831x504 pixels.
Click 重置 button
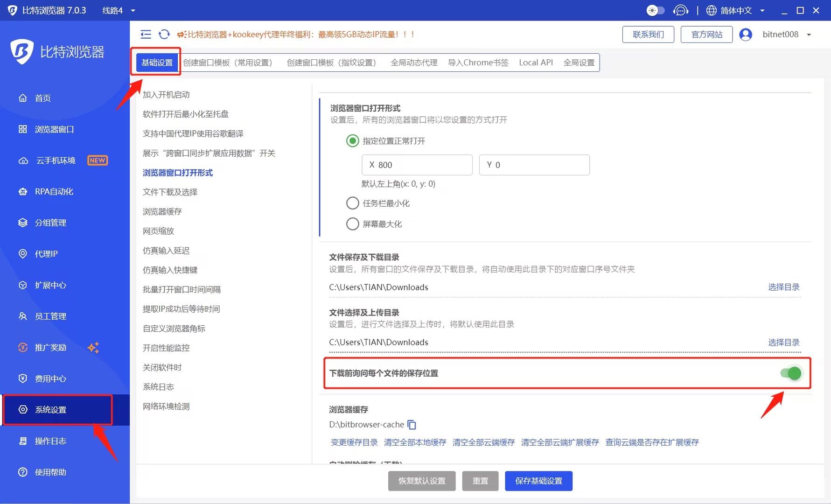pos(480,481)
